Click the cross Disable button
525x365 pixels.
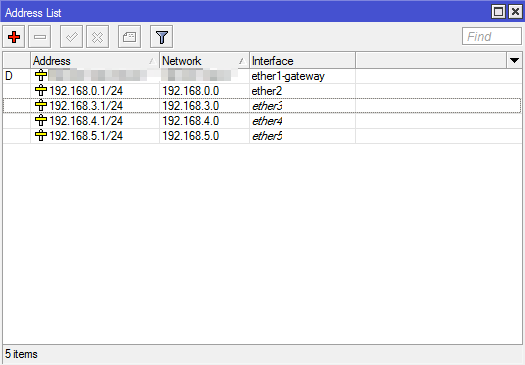coord(97,36)
